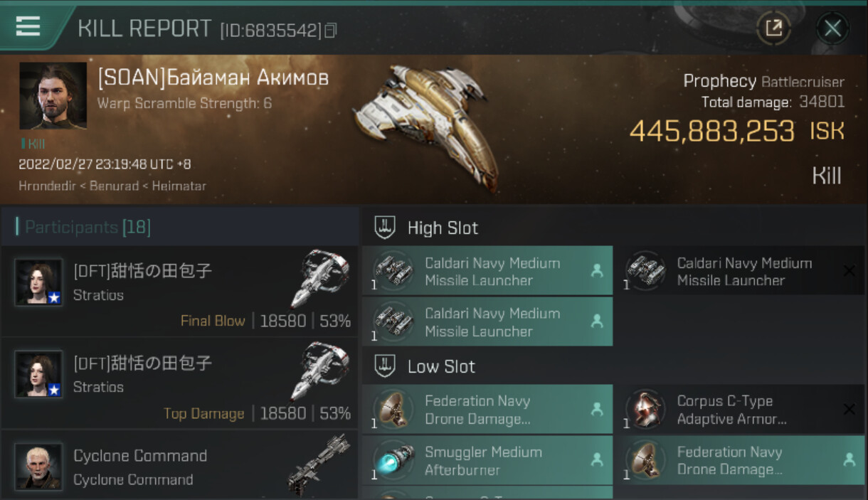Copy the kill report ID icon

tap(330, 30)
